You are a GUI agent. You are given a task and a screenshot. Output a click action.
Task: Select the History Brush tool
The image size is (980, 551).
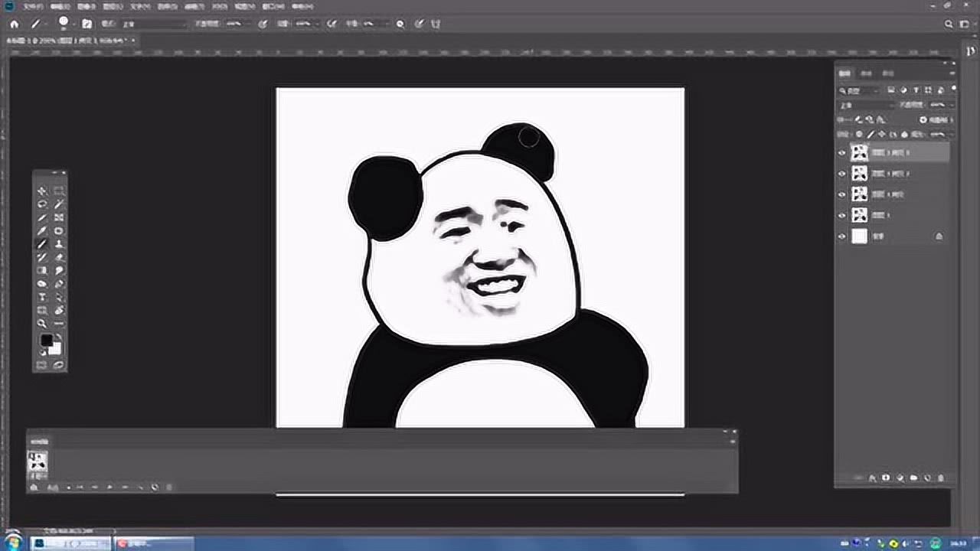[42, 256]
